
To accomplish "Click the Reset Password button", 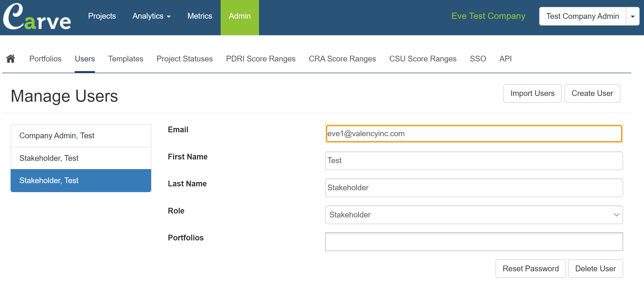I will coord(530,268).
